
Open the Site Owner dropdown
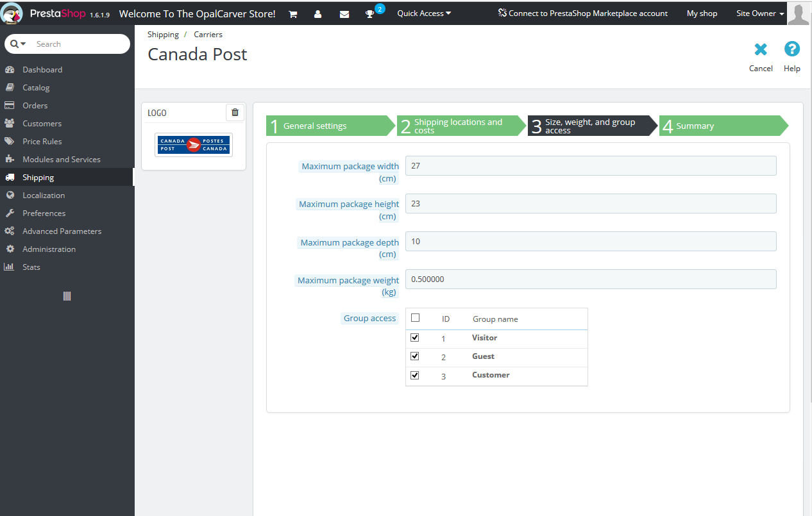[x=760, y=13]
